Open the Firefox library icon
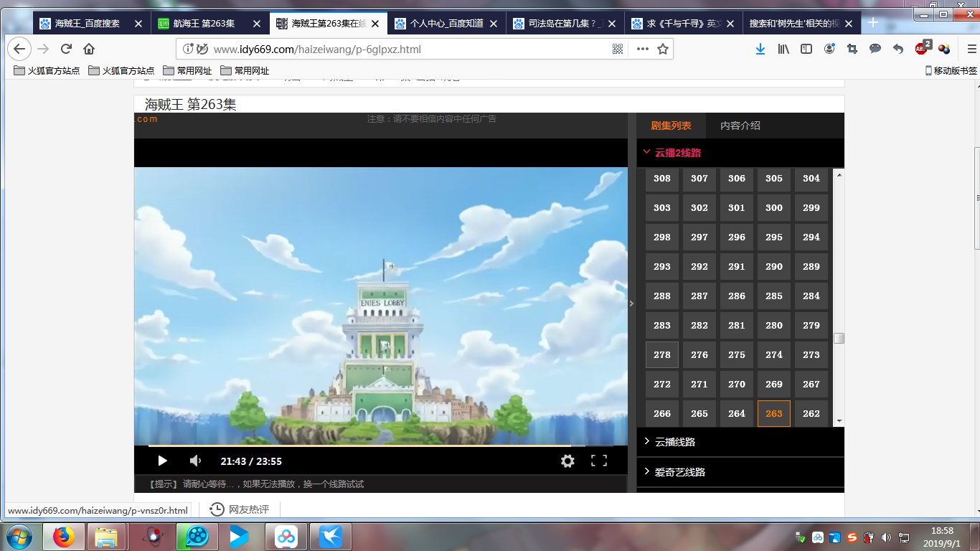980x551 pixels. click(783, 49)
